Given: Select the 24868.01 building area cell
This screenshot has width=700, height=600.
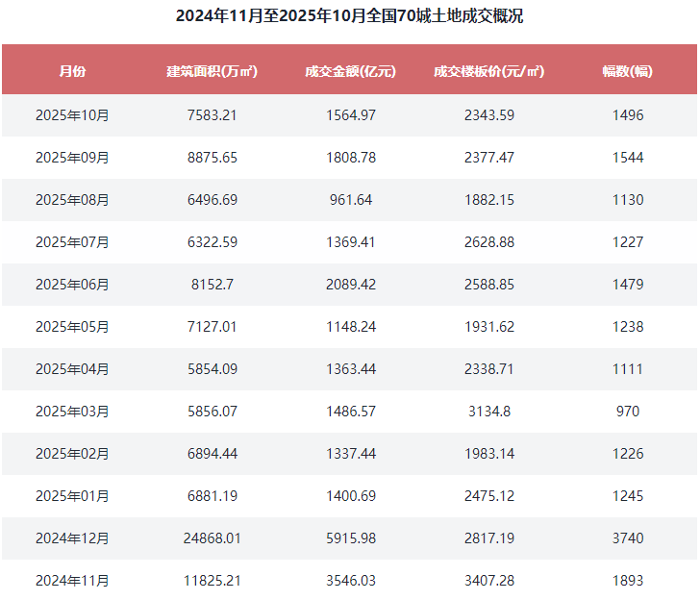Looking at the screenshot, I should tap(212, 538).
